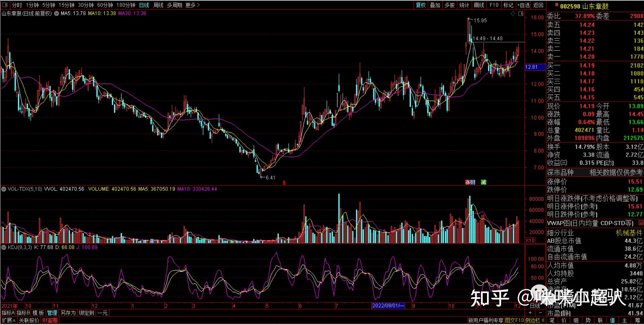644x325 pixels.
Task: Expand the 更多 periods menu
Action: (x=192, y=5)
